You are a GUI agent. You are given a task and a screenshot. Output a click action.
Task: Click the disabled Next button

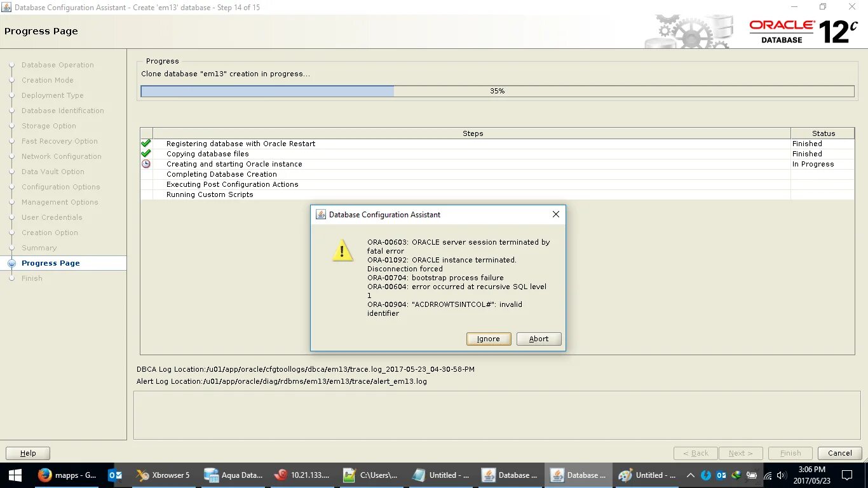pyautogui.click(x=741, y=453)
